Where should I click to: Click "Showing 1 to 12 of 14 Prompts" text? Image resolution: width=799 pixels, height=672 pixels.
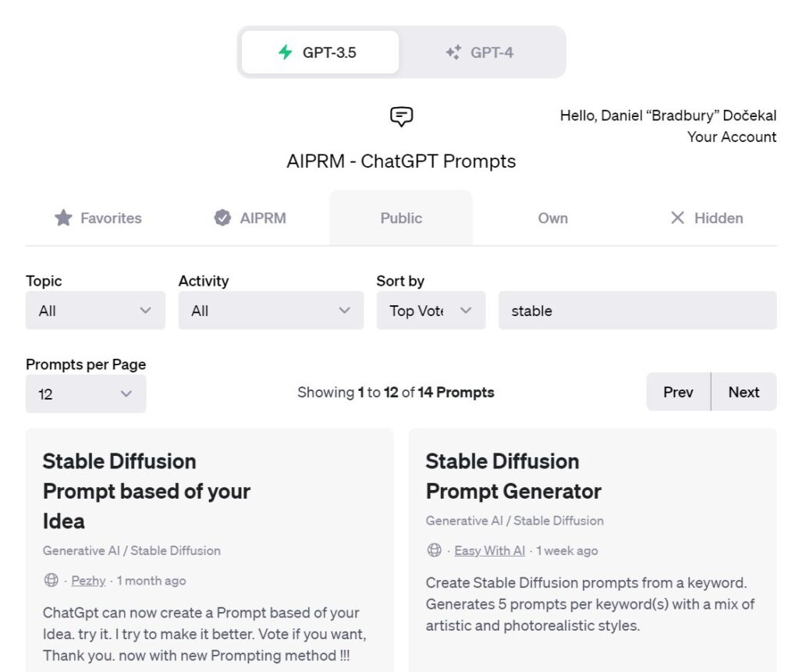[x=396, y=392]
